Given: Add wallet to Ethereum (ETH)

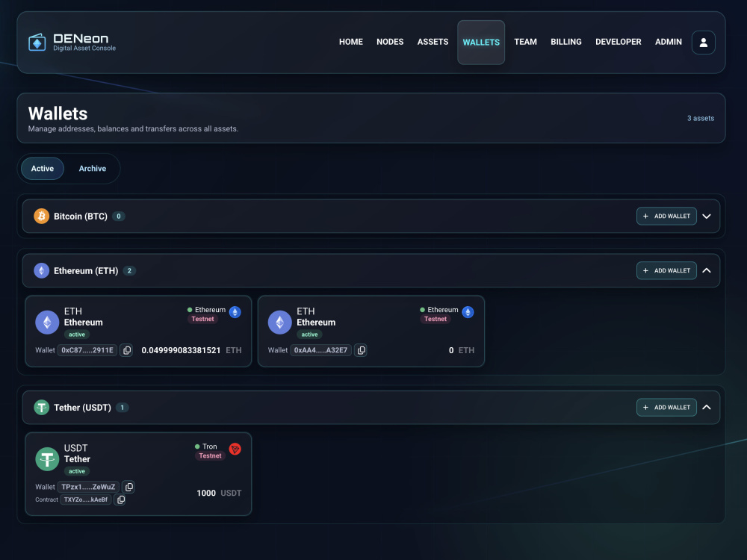Looking at the screenshot, I should 666,270.
